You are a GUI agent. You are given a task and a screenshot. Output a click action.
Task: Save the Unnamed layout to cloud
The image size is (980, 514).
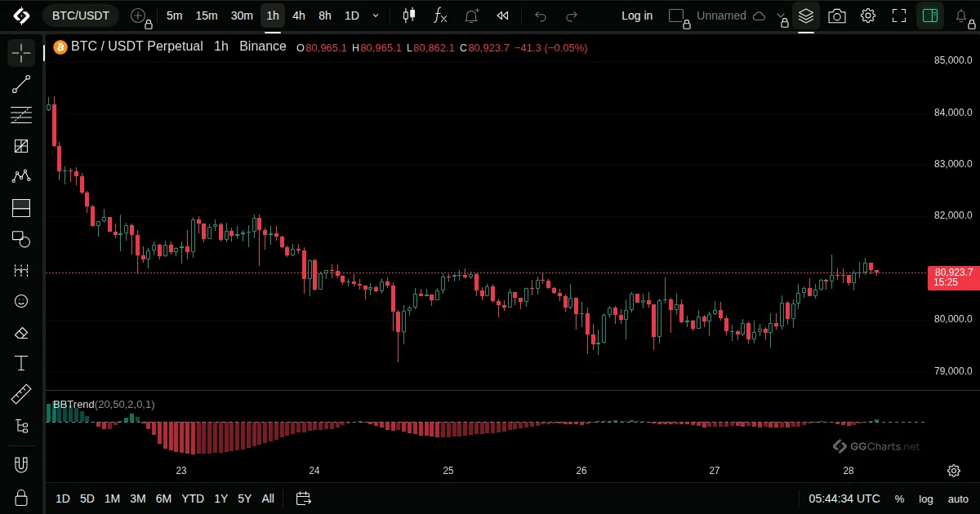759,16
